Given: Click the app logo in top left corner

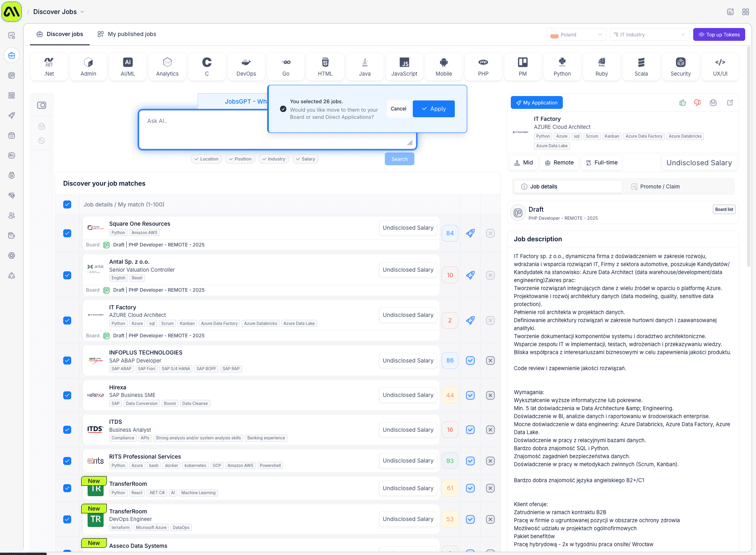Looking at the screenshot, I should click(12, 12).
